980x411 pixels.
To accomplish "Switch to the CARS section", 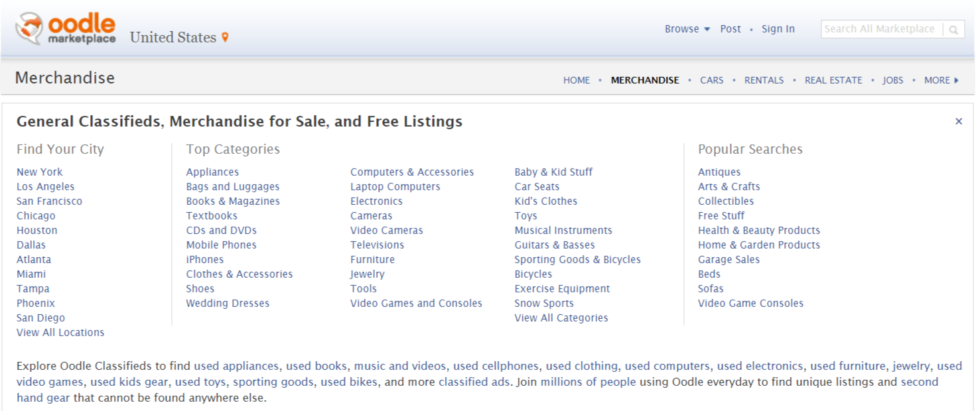I will point(712,80).
